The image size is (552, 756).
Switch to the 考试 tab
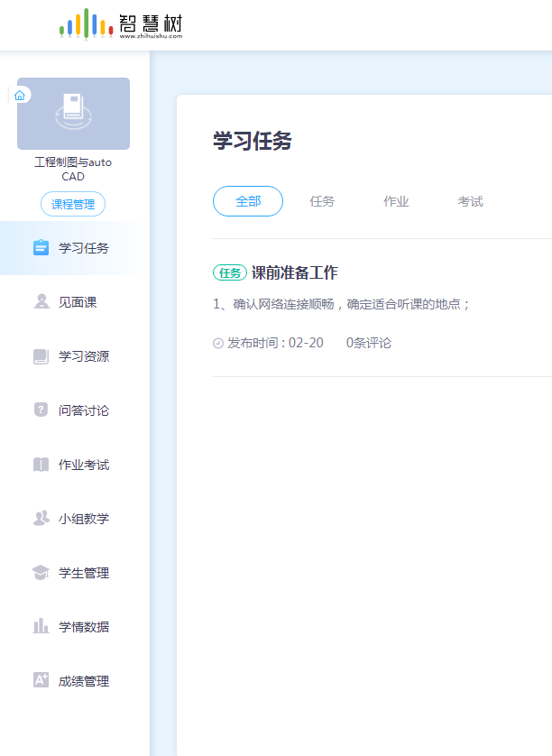click(x=470, y=201)
